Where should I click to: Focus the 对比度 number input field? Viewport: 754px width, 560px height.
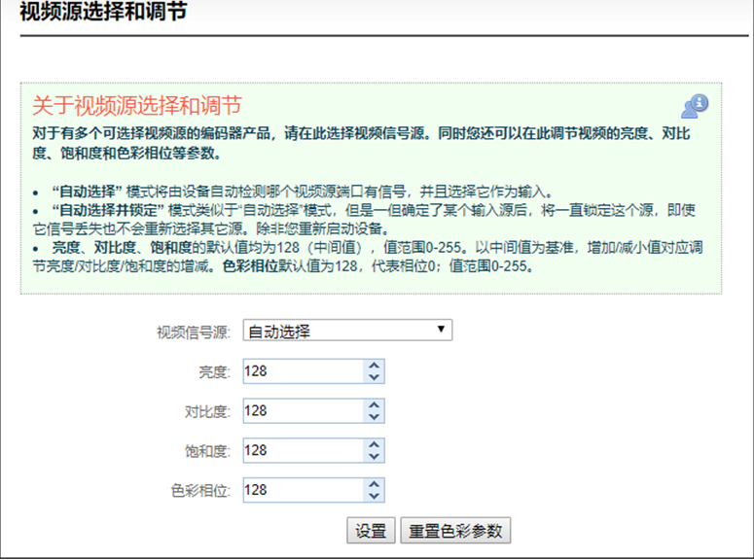pyautogui.click(x=302, y=411)
